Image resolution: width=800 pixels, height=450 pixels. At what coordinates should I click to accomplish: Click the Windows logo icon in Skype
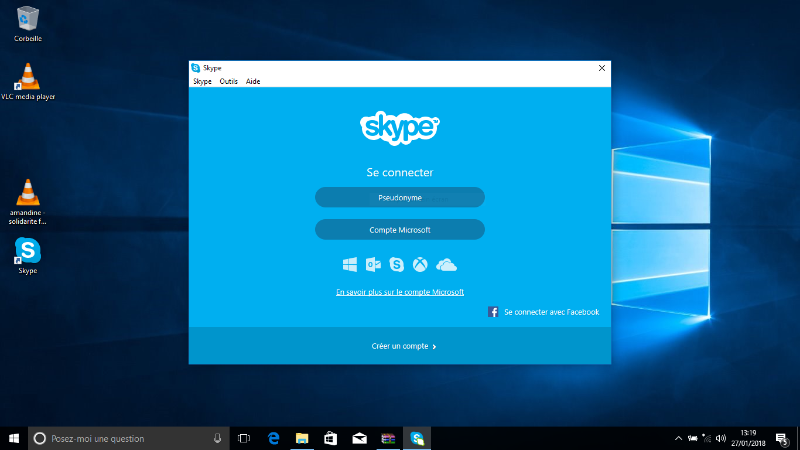coord(350,265)
